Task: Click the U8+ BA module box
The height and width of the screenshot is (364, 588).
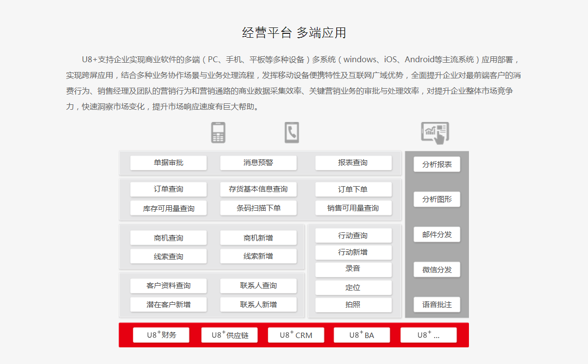Action: coord(362,335)
